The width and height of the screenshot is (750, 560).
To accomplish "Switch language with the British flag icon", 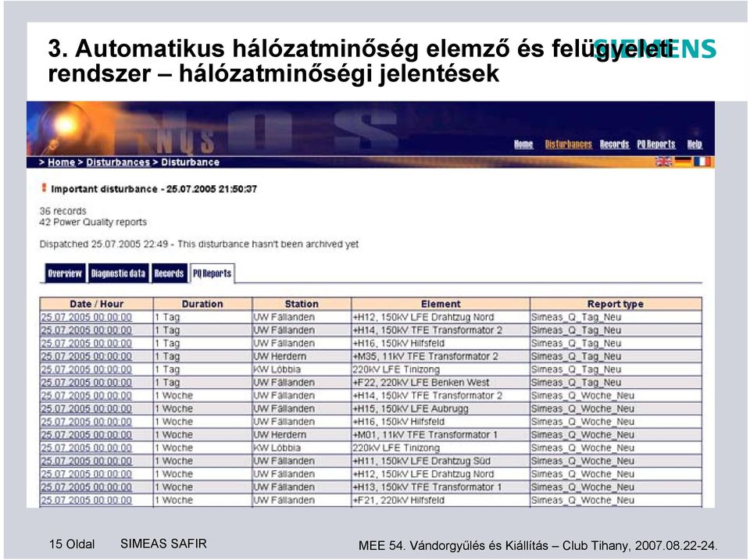I will tap(663, 162).
